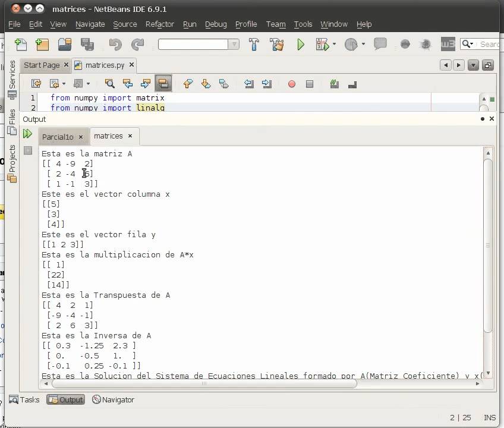Screen dimensions: 504x428
Task: Expand second editor toolbar dropdown arrow
Action: (88, 84)
